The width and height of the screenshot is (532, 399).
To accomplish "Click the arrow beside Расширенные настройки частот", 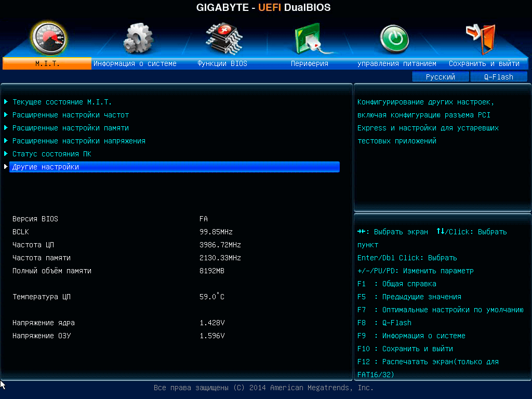I will (6, 115).
